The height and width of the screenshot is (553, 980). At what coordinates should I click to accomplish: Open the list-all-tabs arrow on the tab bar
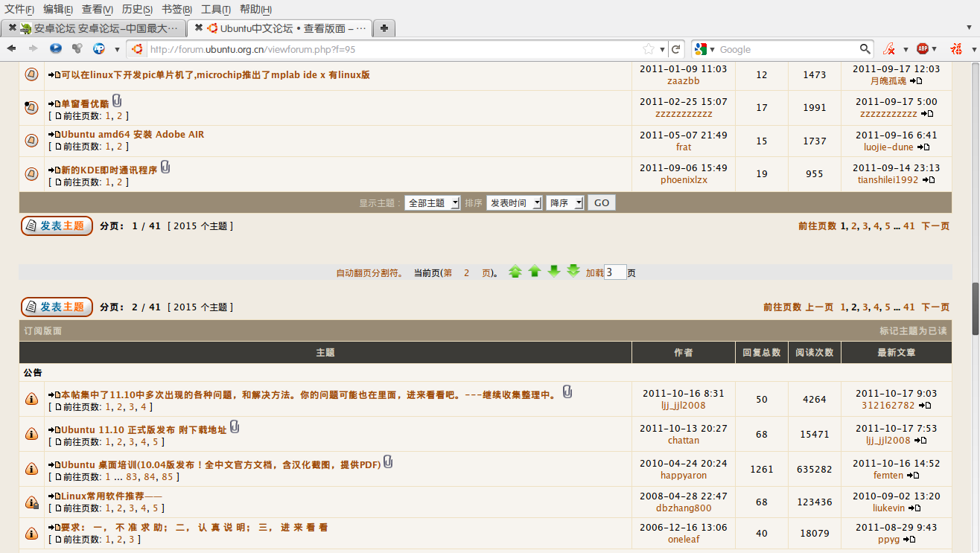click(970, 28)
